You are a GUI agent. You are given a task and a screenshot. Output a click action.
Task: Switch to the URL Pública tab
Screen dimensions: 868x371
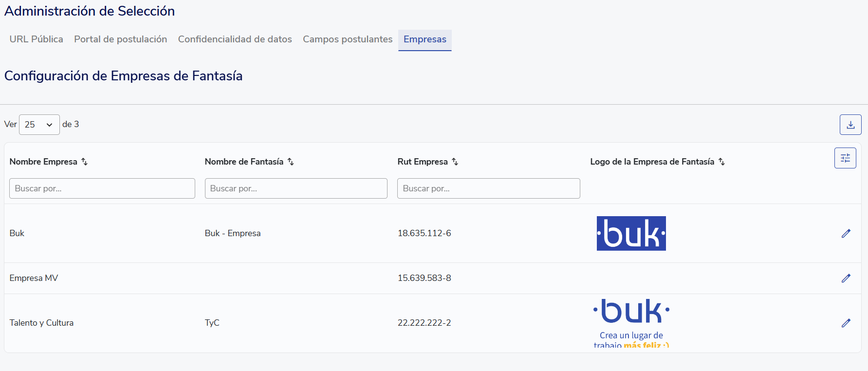pyautogui.click(x=36, y=39)
